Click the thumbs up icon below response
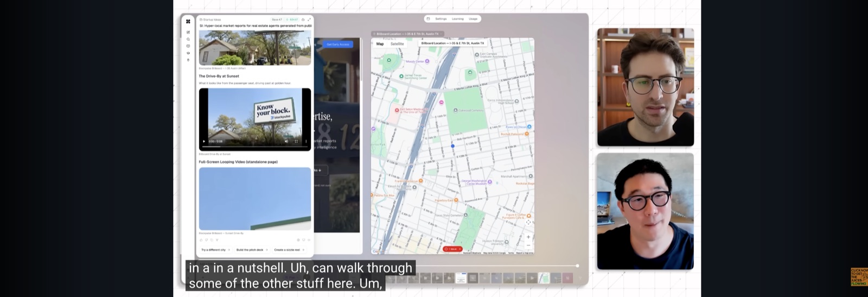 [x=201, y=239]
